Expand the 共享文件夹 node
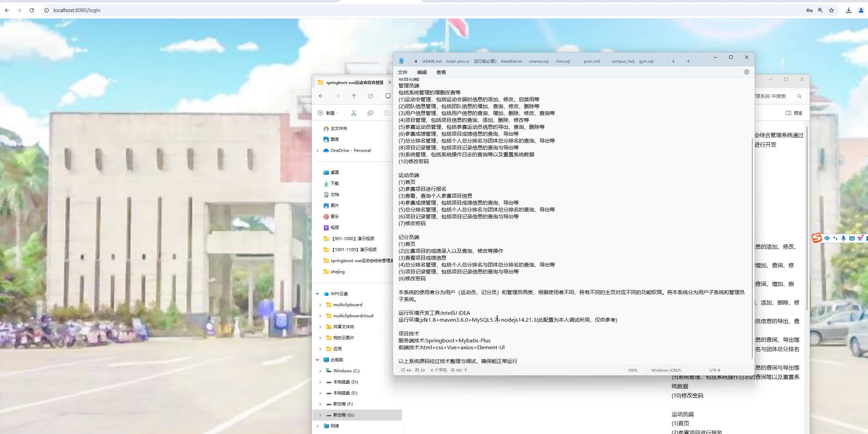868x434 pixels. coord(320,327)
